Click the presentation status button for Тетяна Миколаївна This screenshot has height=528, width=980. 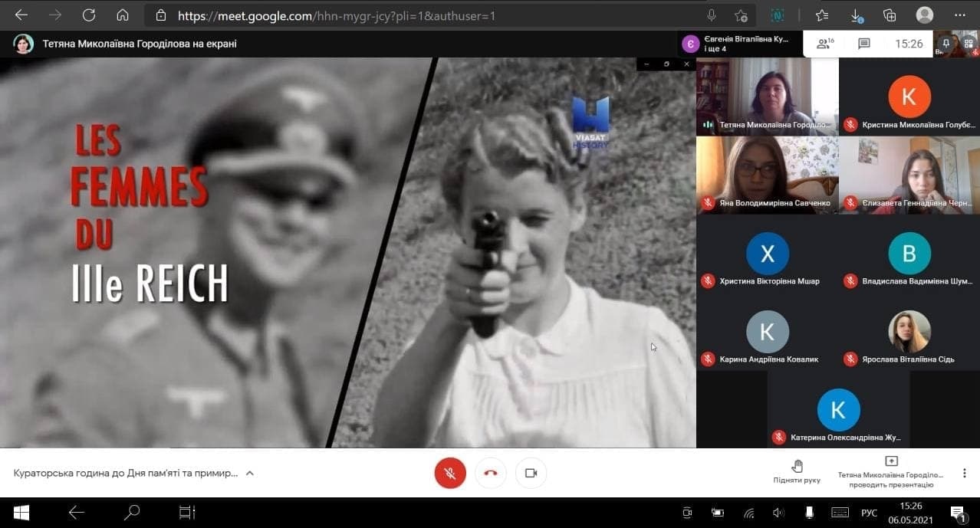(x=890, y=472)
